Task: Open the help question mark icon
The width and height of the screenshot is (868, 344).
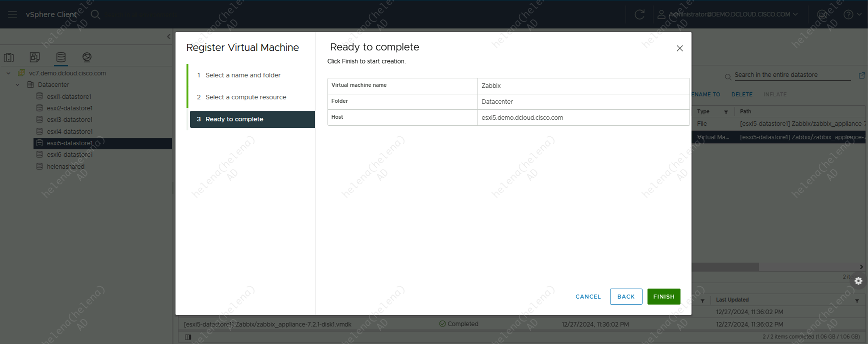Action: coord(848,14)
